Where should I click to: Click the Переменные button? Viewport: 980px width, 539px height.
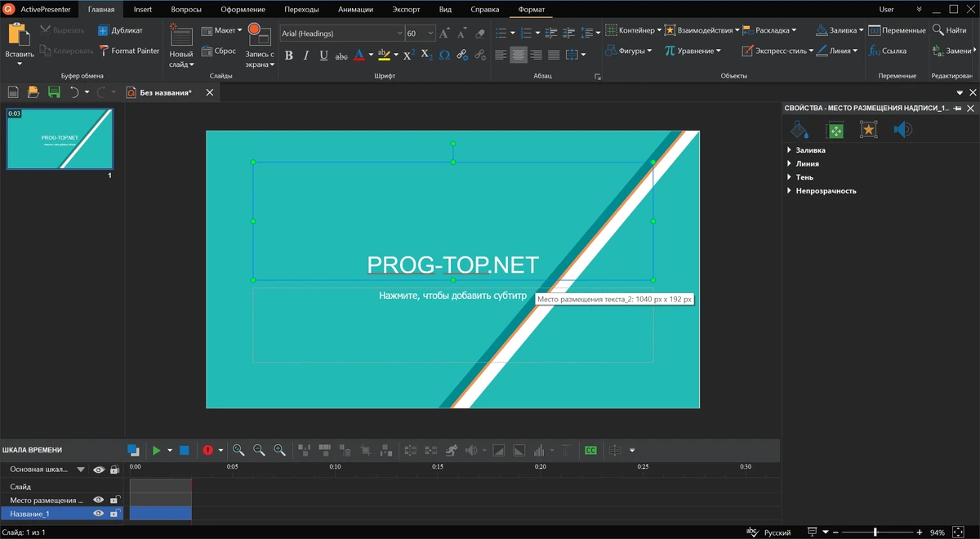click(x=898, y=30)
